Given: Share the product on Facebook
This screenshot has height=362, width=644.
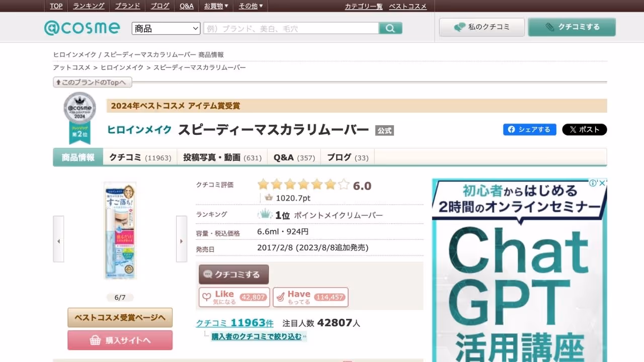Looking at the screenshot, I should click(530, 129).
